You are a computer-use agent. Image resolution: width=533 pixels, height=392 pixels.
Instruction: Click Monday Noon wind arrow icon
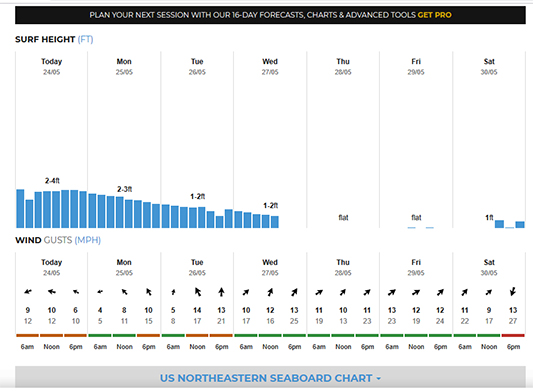click(x=124, y=292)
